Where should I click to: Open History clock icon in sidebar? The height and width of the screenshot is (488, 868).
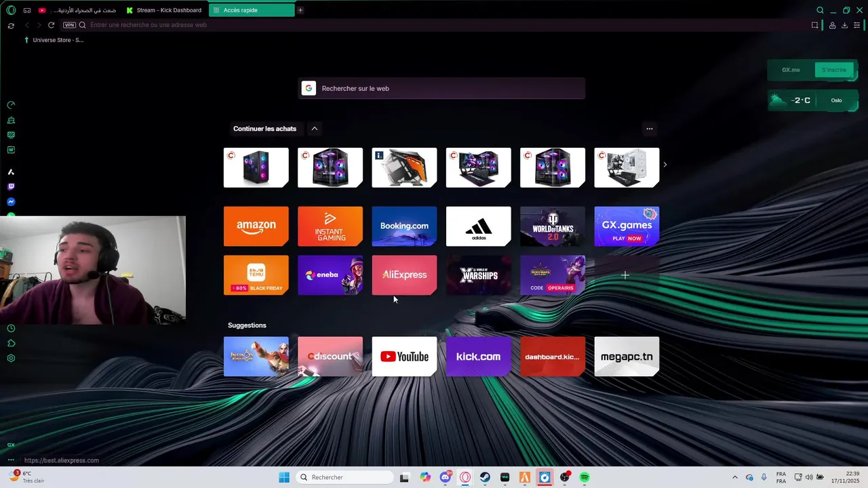coord(11,328)
